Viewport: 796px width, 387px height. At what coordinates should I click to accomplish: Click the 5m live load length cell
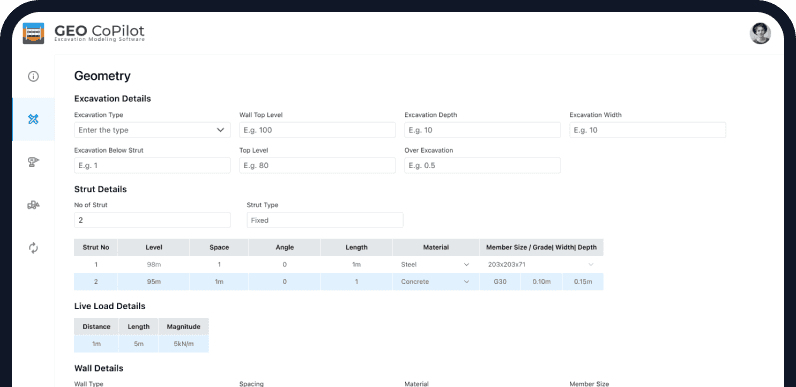(x=139, y=344)
